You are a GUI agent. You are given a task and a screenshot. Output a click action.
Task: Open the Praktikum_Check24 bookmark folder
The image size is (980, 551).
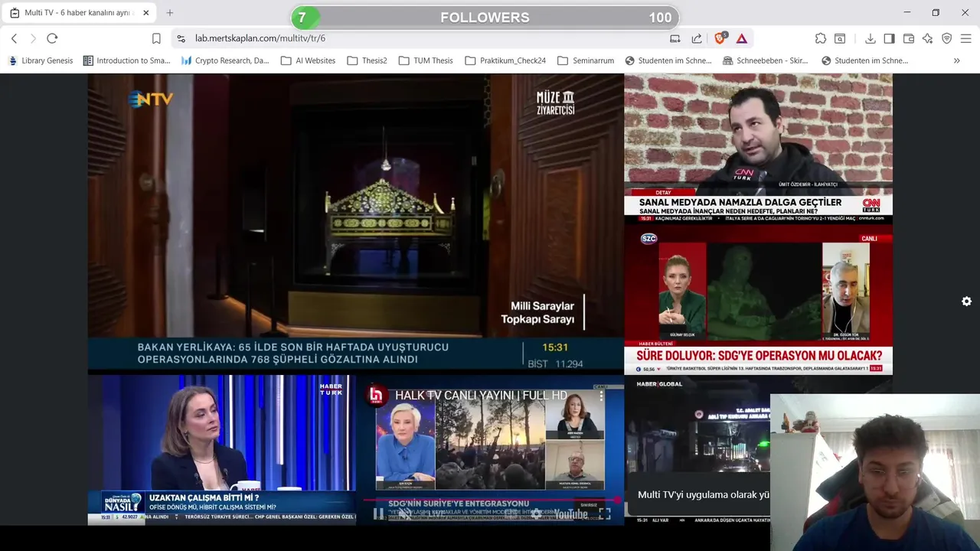click(x=505, y=60)
